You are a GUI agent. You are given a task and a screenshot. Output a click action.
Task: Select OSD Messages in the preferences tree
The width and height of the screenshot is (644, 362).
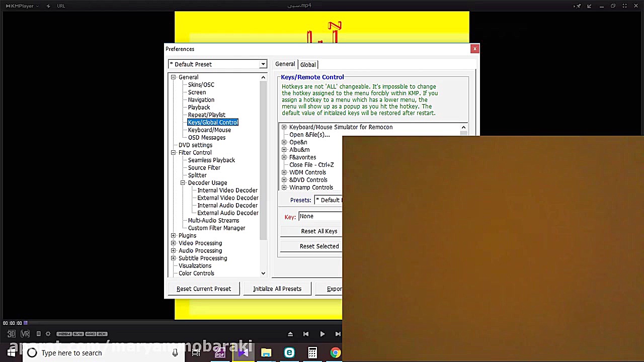(206, 137)
